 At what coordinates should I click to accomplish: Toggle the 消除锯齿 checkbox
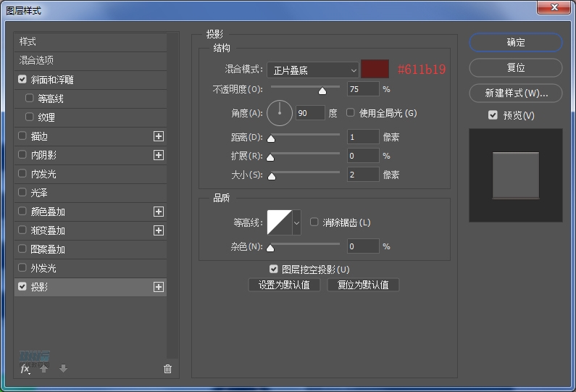pos(314,222)
